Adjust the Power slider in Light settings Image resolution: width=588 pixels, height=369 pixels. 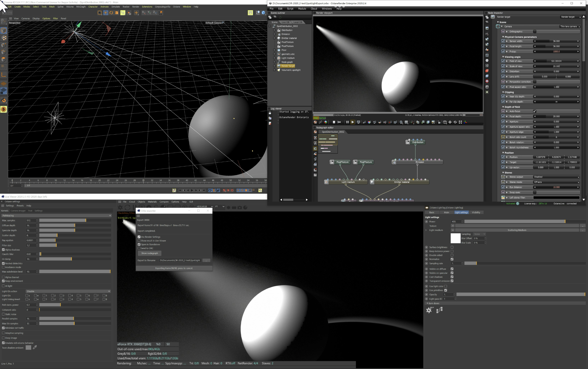tap(525, 222)
